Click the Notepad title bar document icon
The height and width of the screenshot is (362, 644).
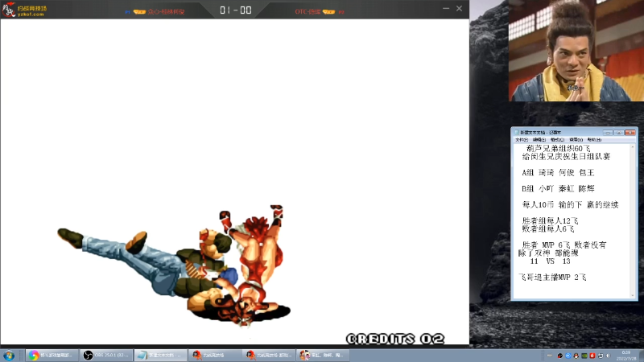517,132
